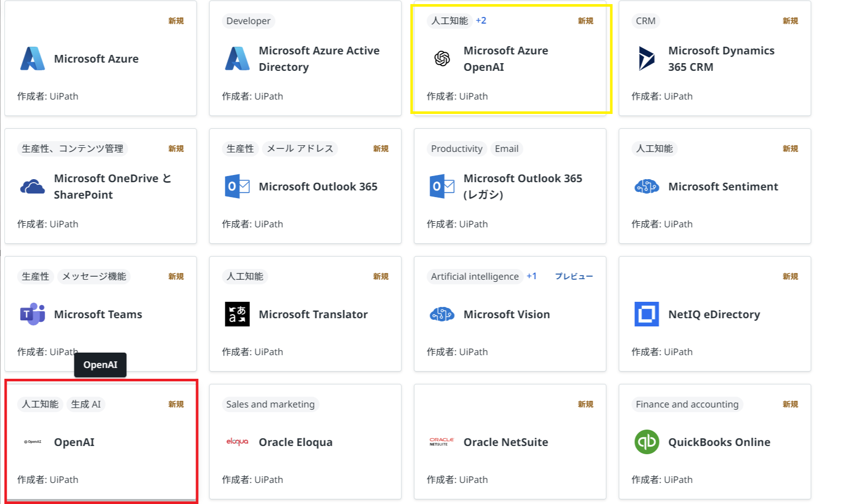This screenshot has width=852, height=504.
Task: Click the Developer tag on Azure Active Directory
Action: click(248, 21)
